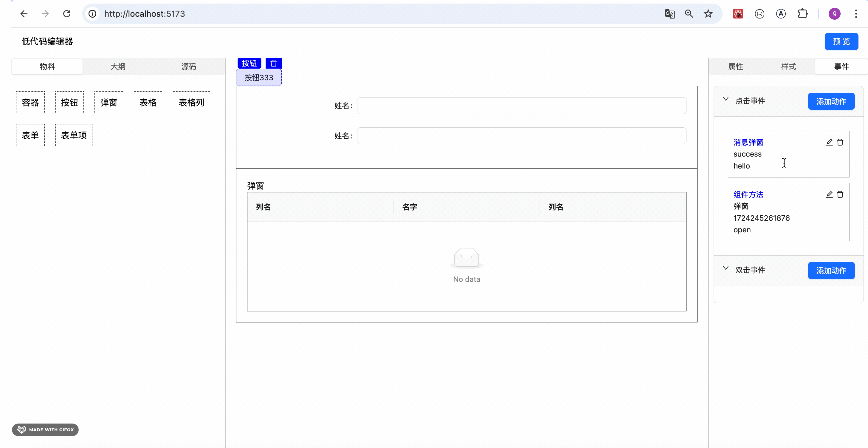
Task: Delete the 组件方法 action
Action: click(x=840, y=194)
